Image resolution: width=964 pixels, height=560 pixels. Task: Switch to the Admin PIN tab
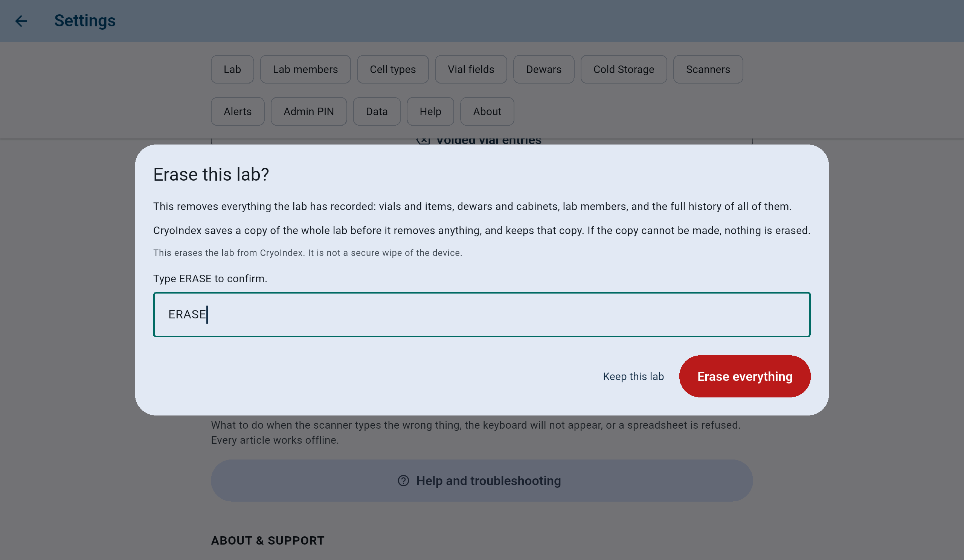pos(309,111)
